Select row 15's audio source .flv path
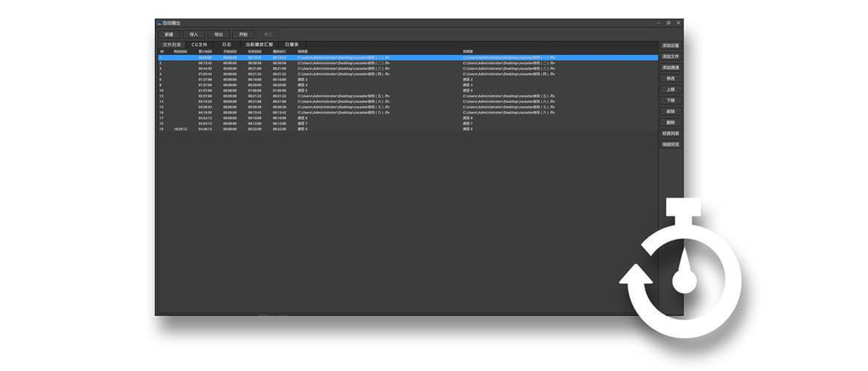Viewport: 868px width, 371px height. tap(509, 107)
